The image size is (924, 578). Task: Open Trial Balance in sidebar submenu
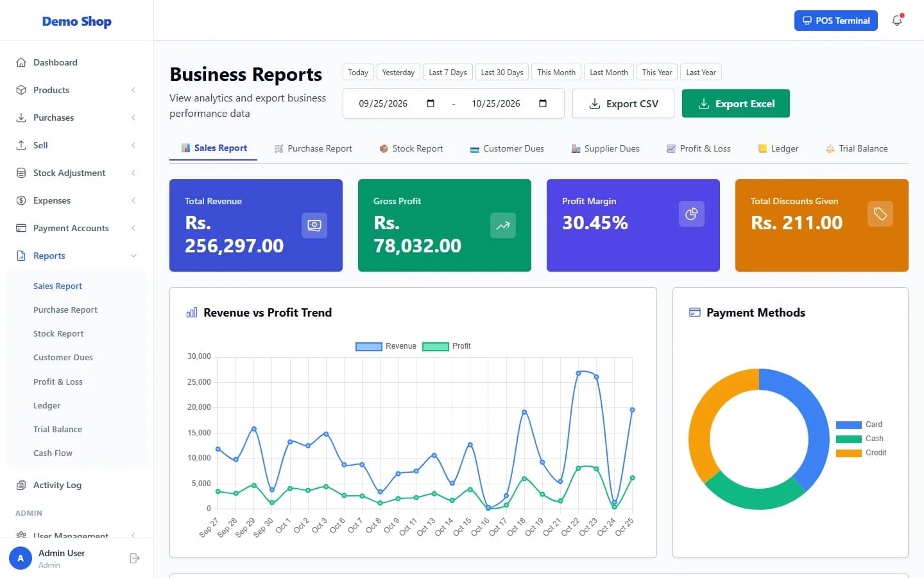(58, 430)
